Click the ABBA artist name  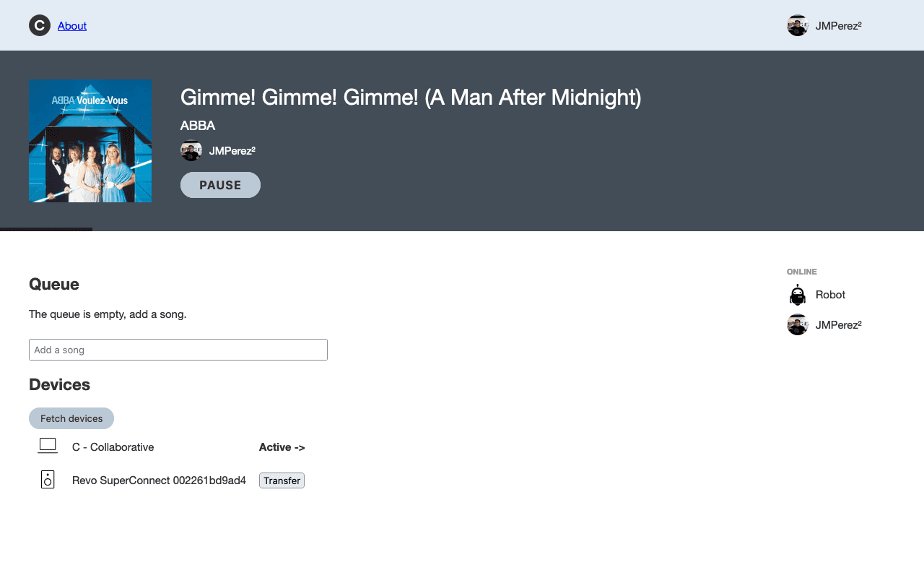click(198, 126)
